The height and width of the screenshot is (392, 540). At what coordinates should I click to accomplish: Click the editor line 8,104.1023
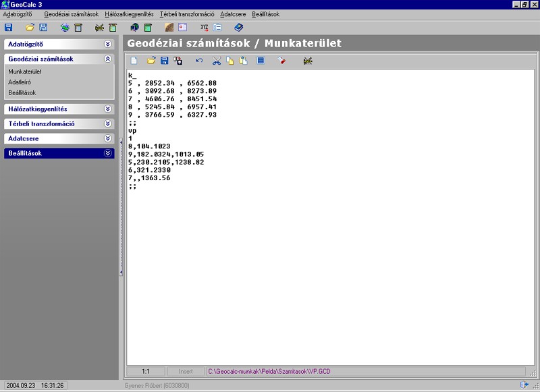149,146
